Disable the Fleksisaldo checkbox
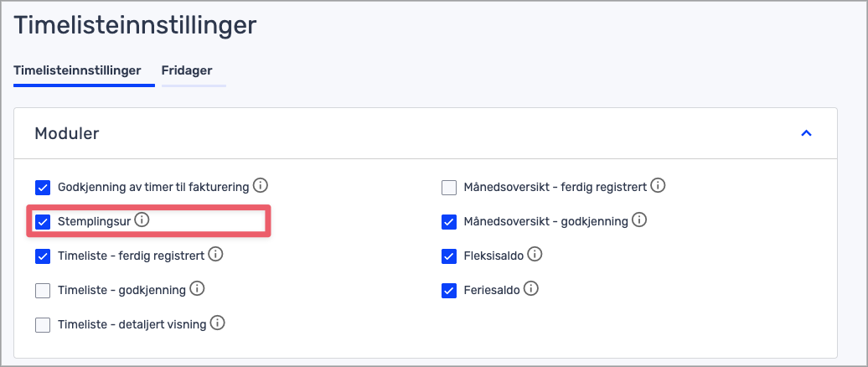The width and height of the screenshot is (868, 367). point(449,256)
